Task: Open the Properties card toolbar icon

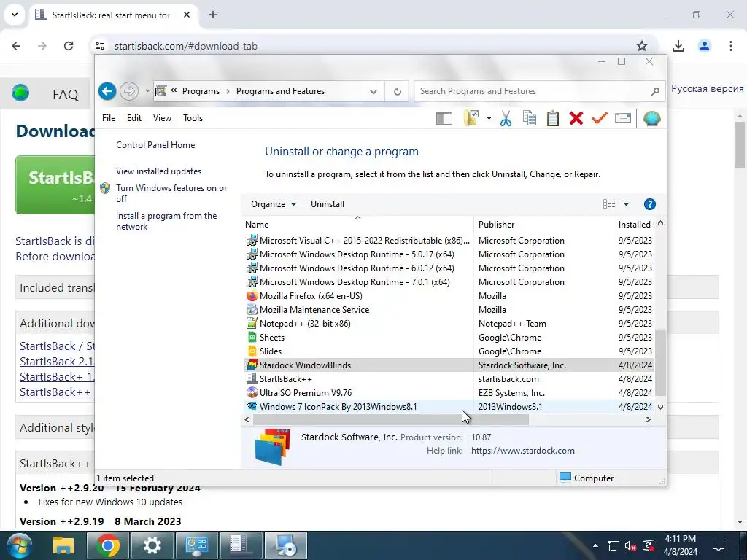Action: click(x=623, y=117)
